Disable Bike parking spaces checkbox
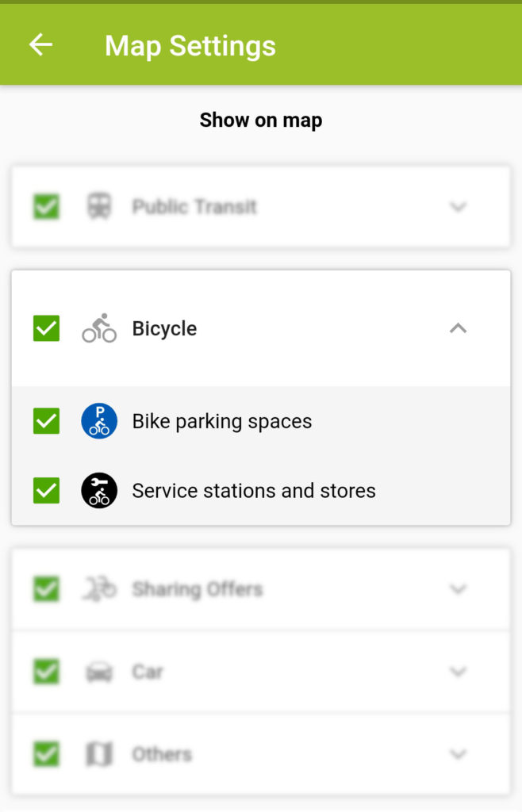 (x=47, y=421)
